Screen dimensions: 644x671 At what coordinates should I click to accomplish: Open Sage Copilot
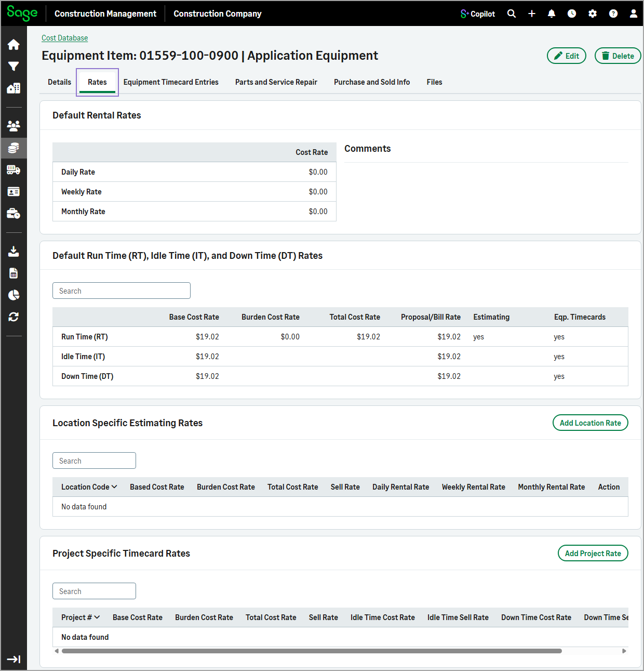(x=478, y=14)
